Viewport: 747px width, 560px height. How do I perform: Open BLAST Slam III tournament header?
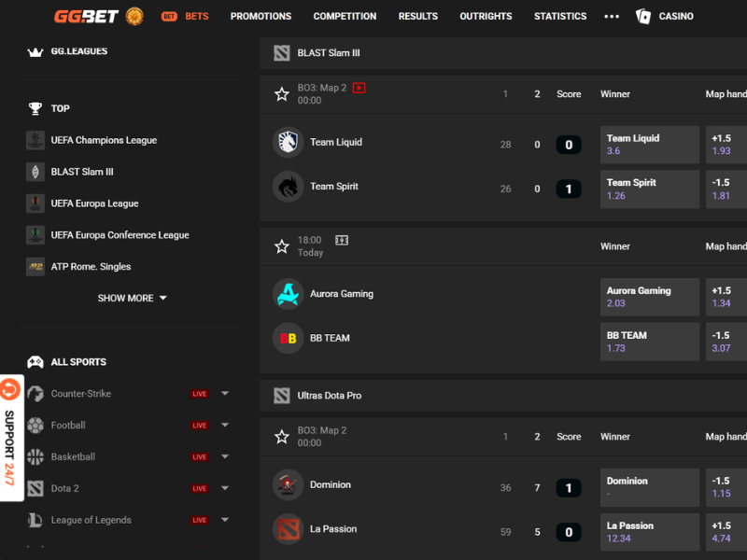tap(503, 53)
